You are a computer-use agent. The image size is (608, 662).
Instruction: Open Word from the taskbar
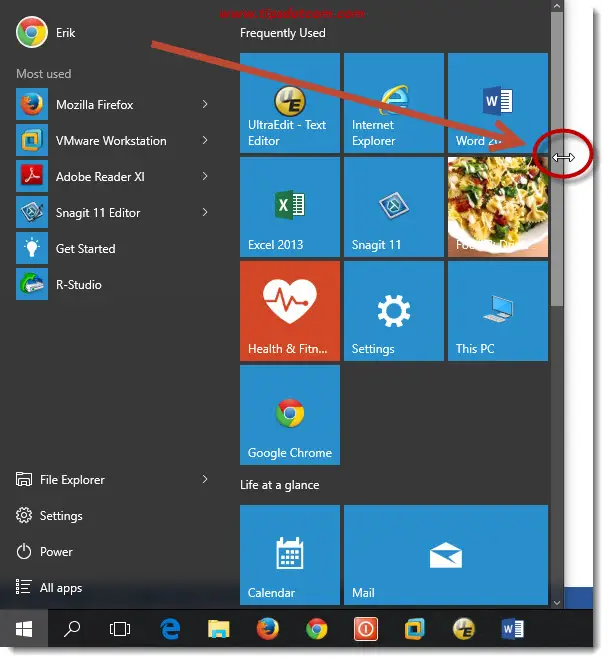(x=513, y=629)
